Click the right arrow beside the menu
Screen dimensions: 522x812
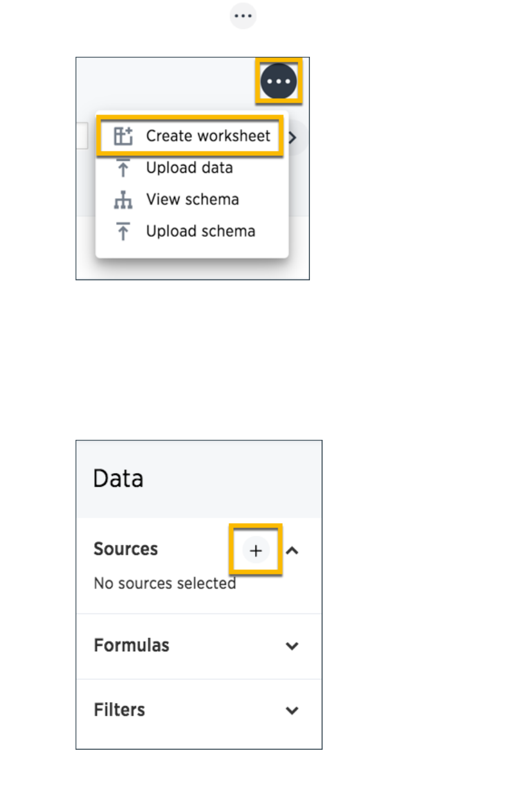[x=294, y=138]
